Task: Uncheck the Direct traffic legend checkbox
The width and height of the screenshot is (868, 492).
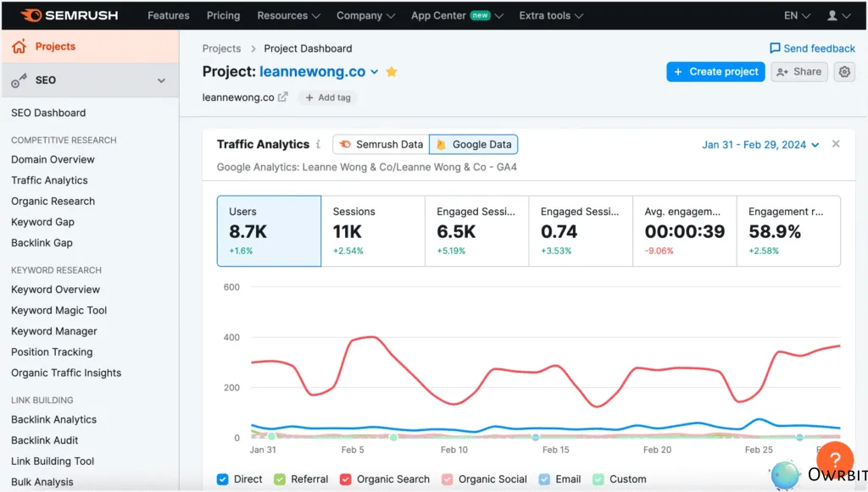Action: pos(222,479)
